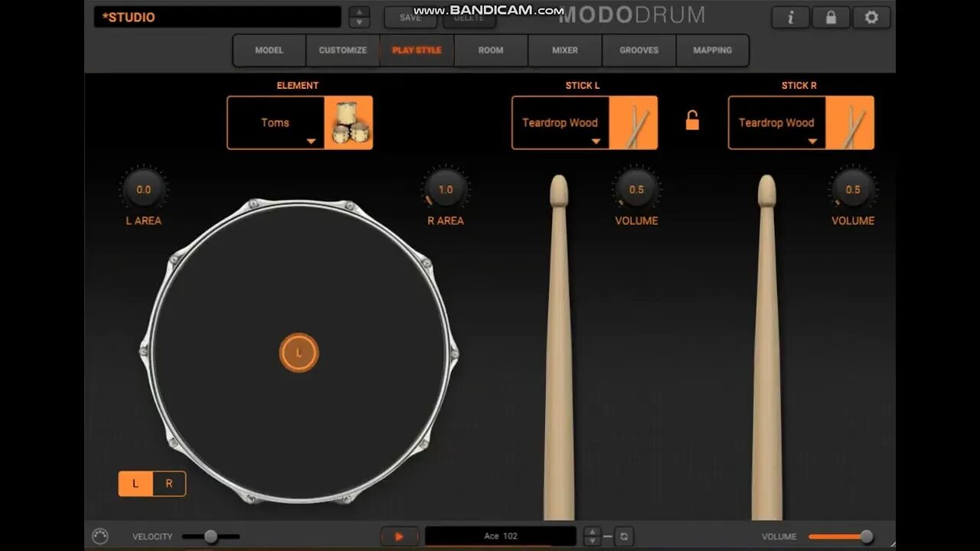Click the Stick R volume knob
Image resolution: width=980 pixels, height=551 pixels.
pos(853,189)
